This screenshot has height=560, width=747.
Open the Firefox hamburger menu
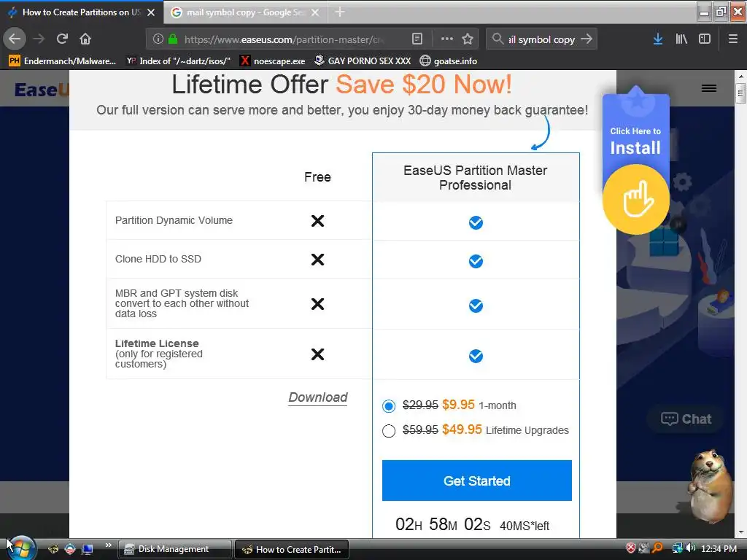point(732,39)
